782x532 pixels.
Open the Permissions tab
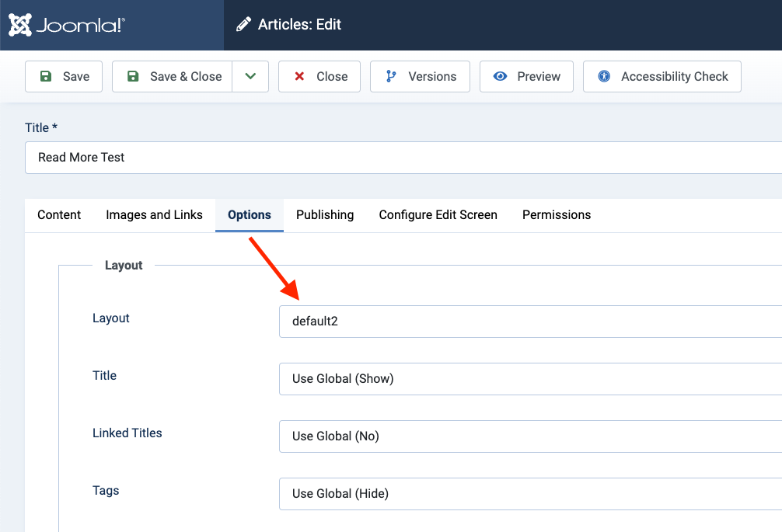tap(557, 215)
